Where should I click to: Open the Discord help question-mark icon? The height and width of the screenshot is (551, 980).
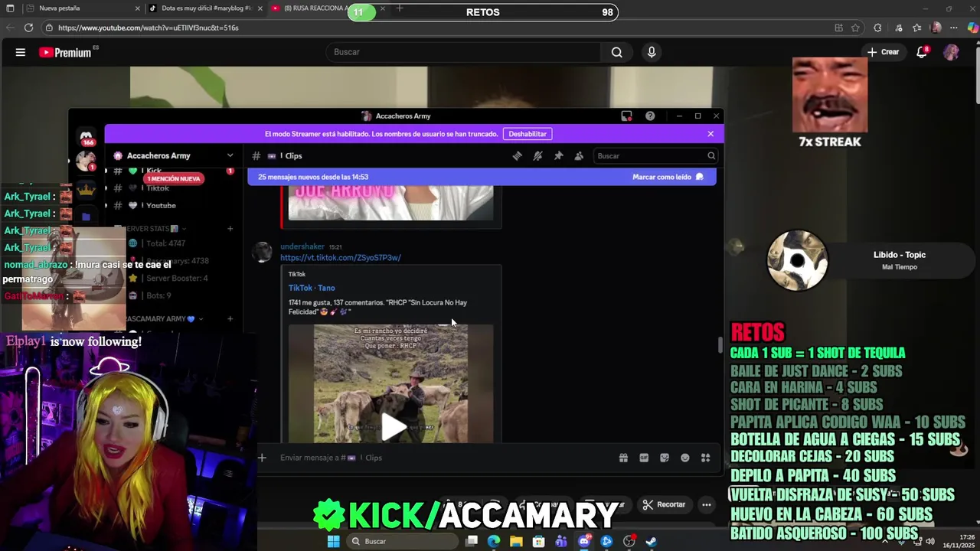pos(650,116)
